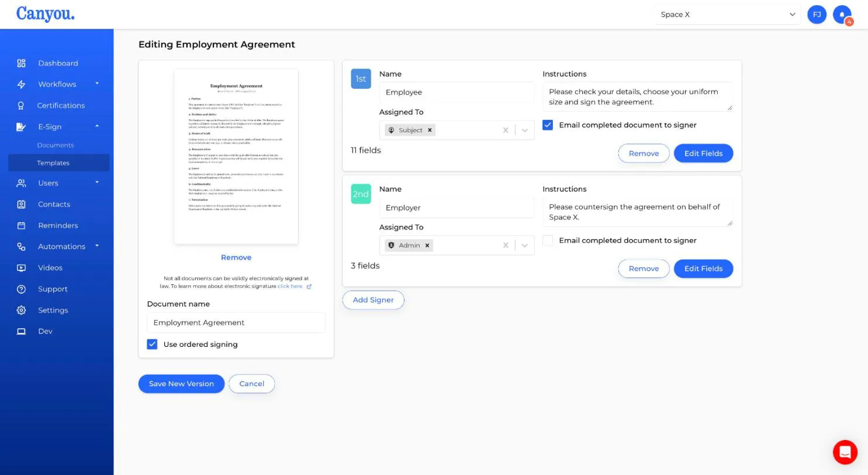
Task: Remove the Subject tag from Employee assignment
Action: [430, 130]
